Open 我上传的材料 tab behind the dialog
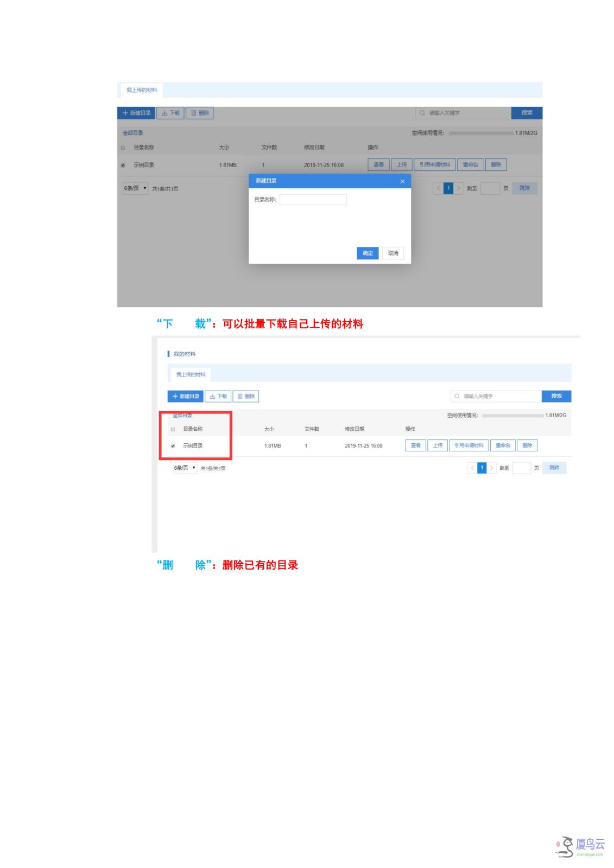 [x=142, y=90]
